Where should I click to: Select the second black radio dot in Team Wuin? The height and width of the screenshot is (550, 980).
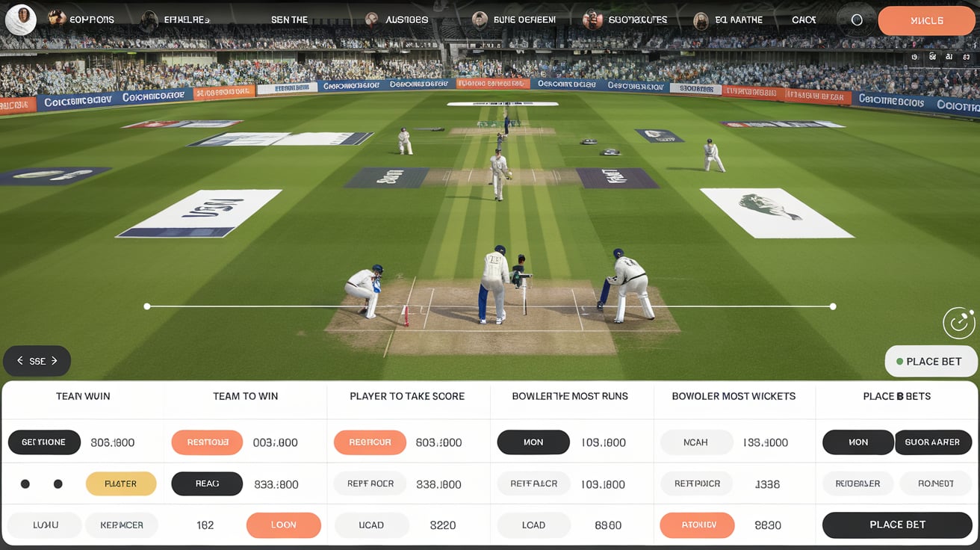pos(58,484)
